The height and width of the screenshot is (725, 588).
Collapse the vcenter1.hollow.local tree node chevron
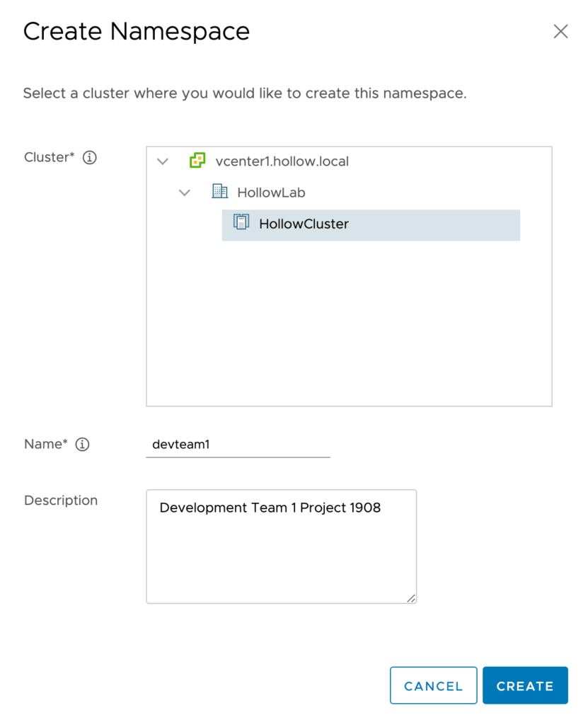tap(163, 161)
